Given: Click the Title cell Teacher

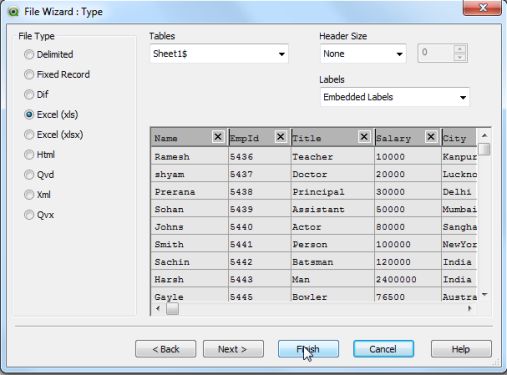Looking at the screenshot, I should pos(333,156).
